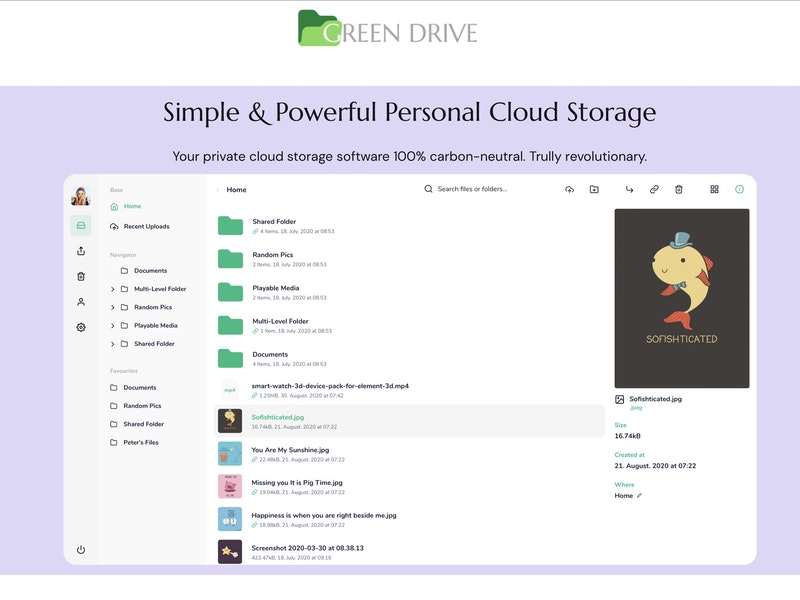Click the upload cloud icon in toolbar
Screen dimensions: 800x600
click(x=570, y=190)
